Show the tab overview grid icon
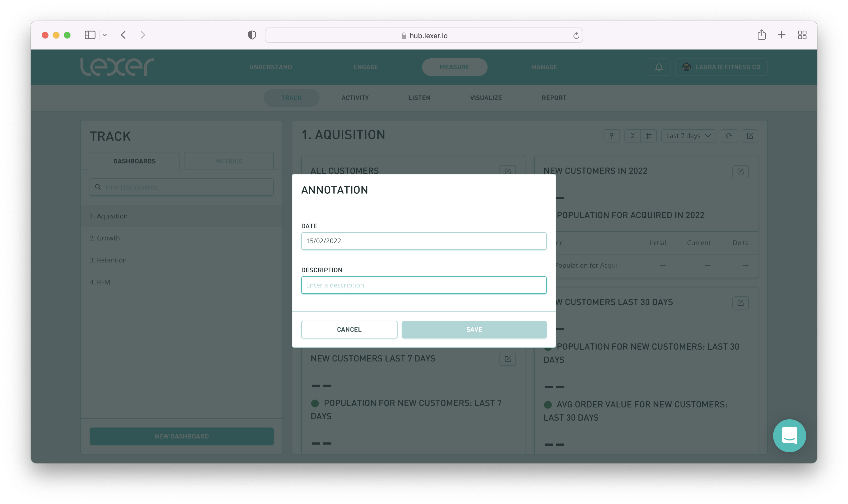The width and height of the screenshot is (848, 504). tap(802, 35)
